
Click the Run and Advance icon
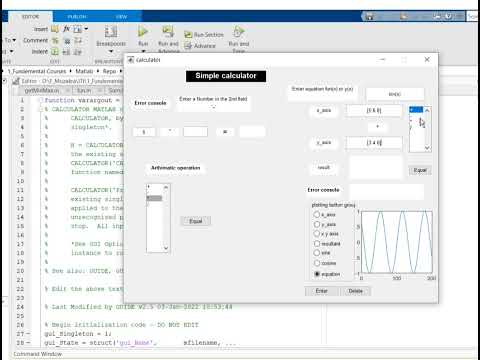pyautogui.click(x=168, y=32)
